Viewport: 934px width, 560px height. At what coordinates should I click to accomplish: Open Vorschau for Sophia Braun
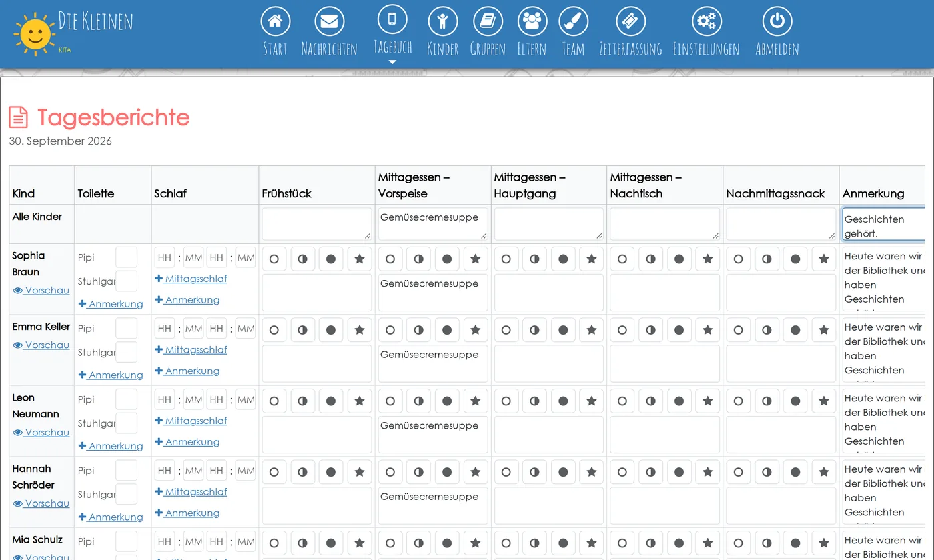pyautogui.click(x=41, y=291)
